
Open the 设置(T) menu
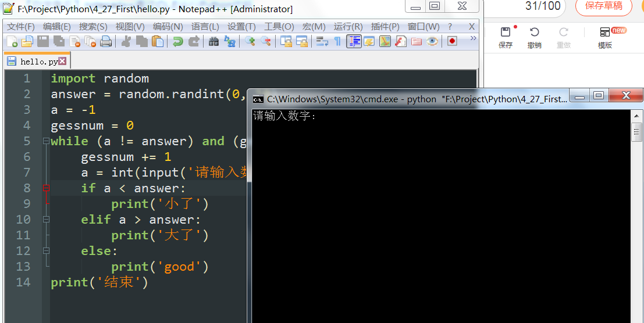coord(241,27)
